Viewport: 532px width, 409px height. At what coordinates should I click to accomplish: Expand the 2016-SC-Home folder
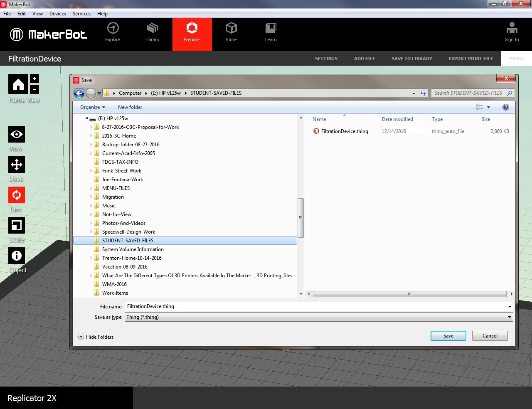click(91, 136)
